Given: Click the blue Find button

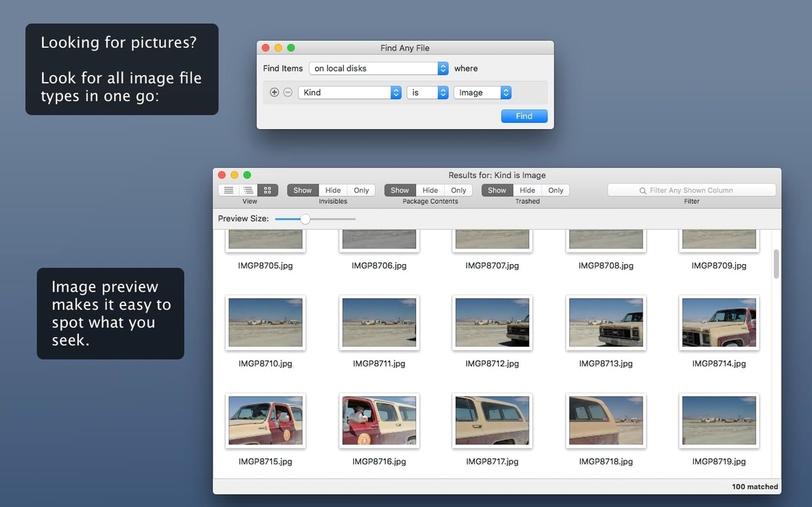Looking at the screenshot, I should [x=524, y=116].
